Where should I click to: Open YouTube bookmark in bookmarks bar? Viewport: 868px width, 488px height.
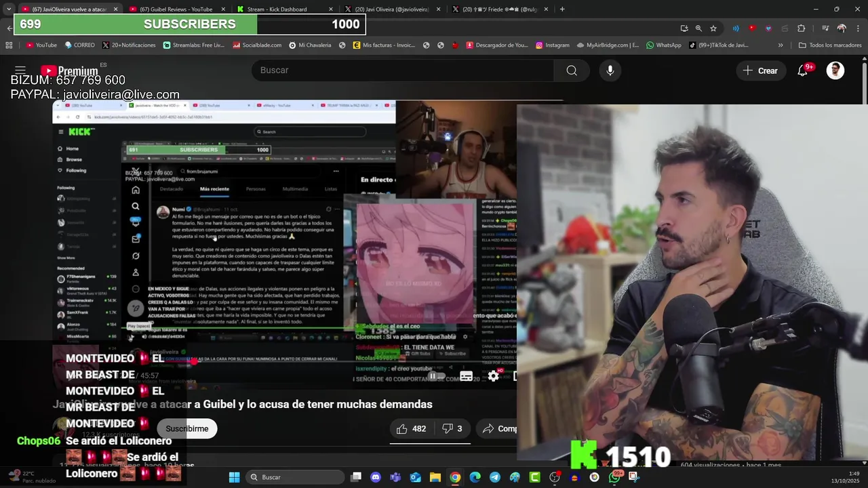coord(41,45)
